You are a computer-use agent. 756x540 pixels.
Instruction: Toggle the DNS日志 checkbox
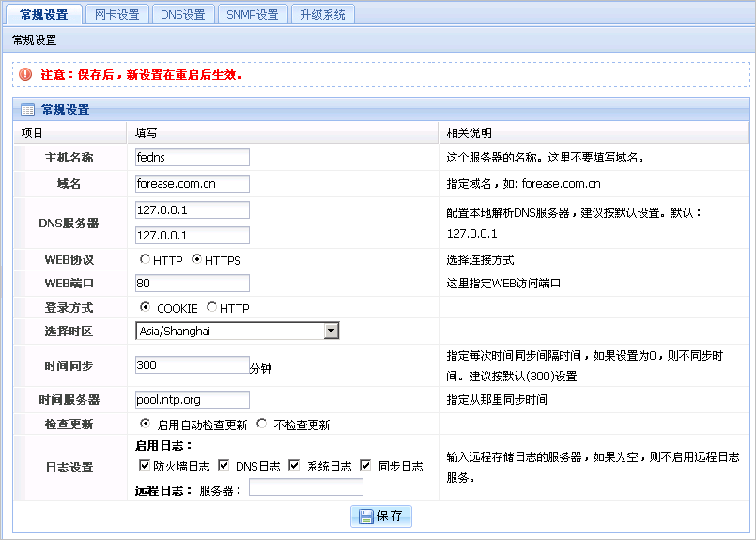224,465
